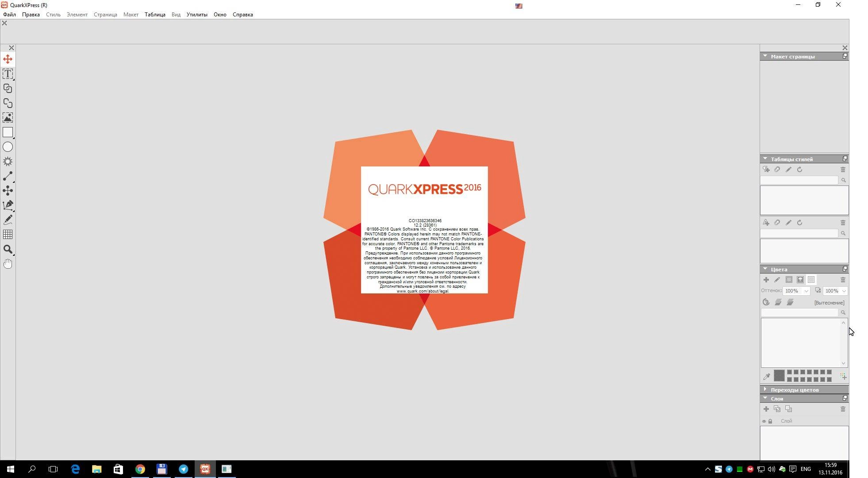Click the Colors list scrollbar down arrow
The image size is (868, 478).
[x=844, y=363]
